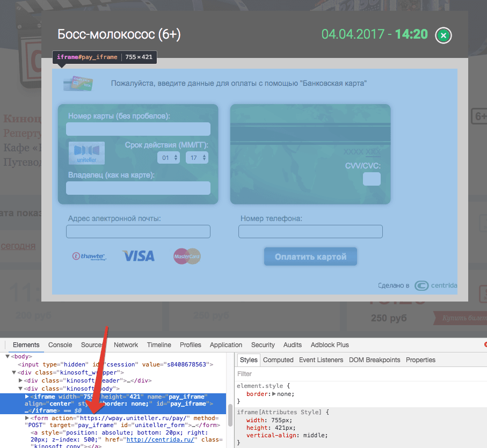Open the expiry month dropdown showing 01
The width and height of the screenshot is (487, 448).
tap(169, 158)
